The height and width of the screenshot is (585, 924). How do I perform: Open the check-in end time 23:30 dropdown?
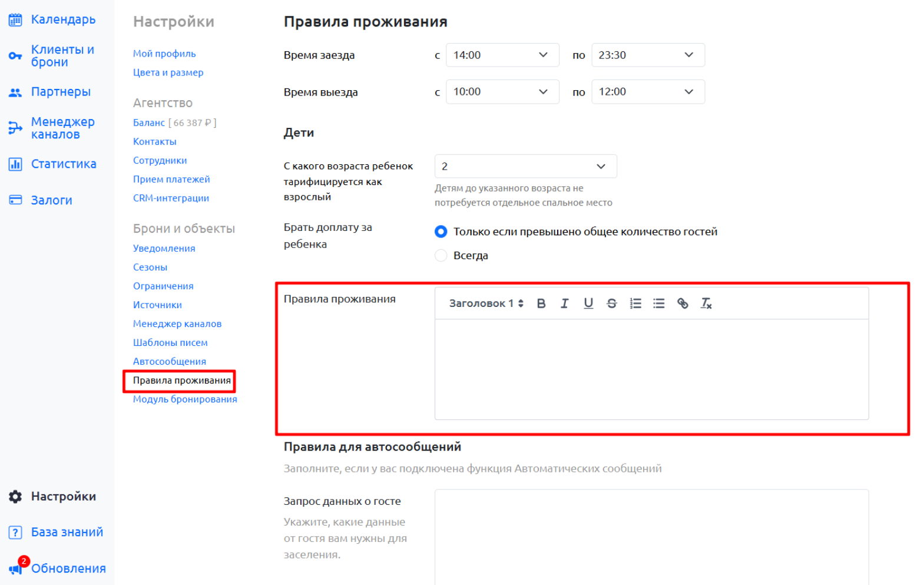point(648,55)
